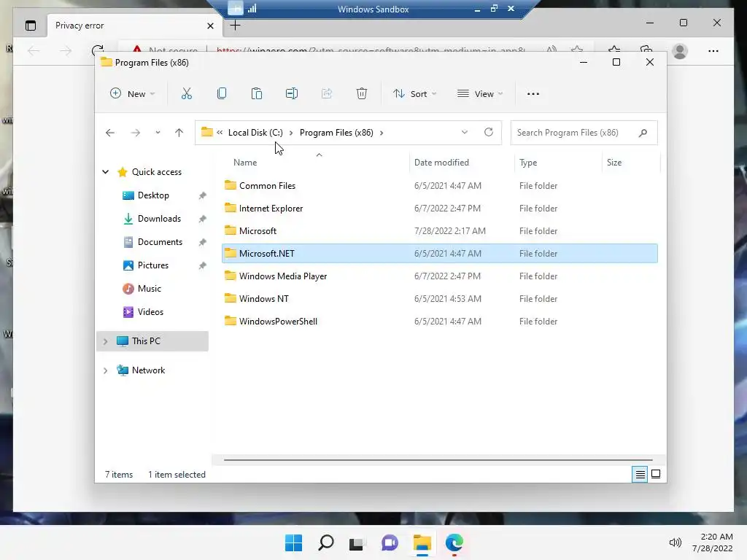The width and height of the screenshot is (747, 560).
Task: Click the Share icon in toolbar
Action: click(327, 94)
